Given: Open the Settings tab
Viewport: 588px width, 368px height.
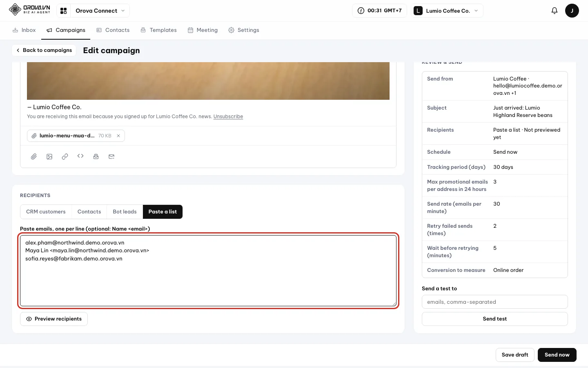Looking at the screenshot, I should point(244,30).
